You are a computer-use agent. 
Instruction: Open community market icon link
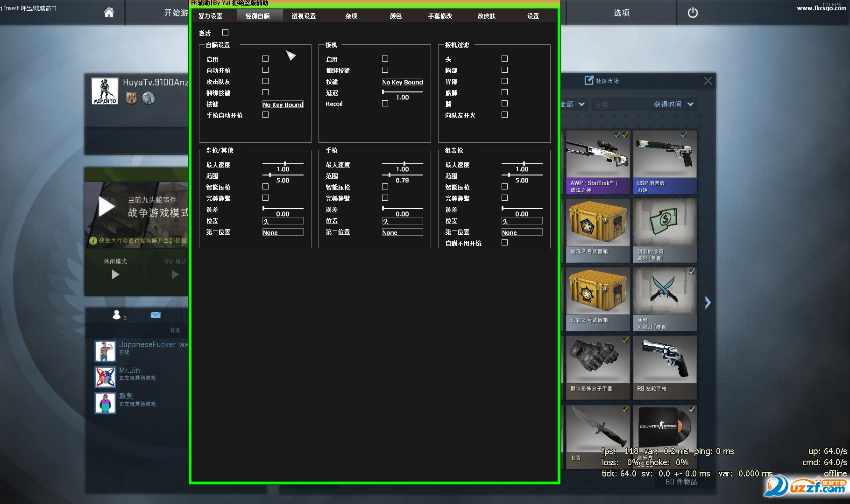588,81
